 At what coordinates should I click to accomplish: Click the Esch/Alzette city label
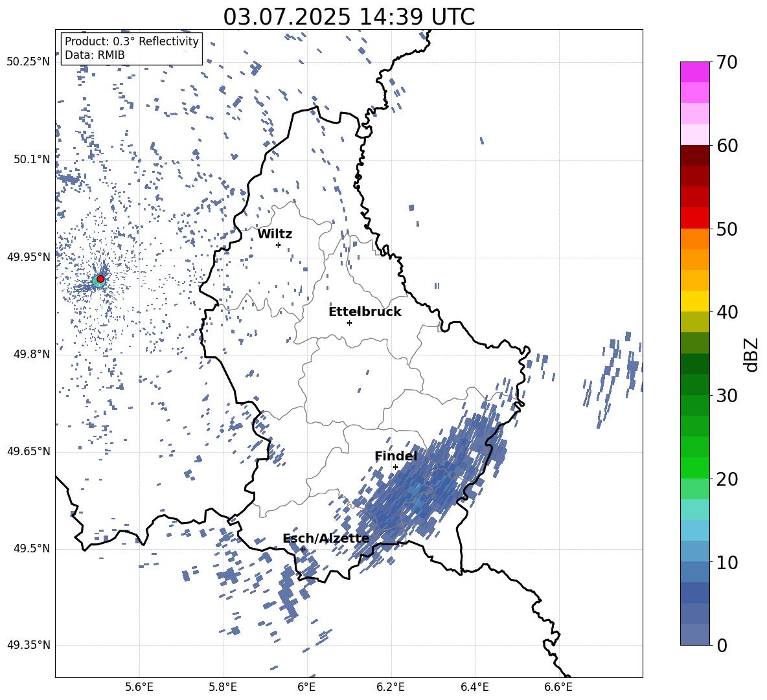click(326, 539)
